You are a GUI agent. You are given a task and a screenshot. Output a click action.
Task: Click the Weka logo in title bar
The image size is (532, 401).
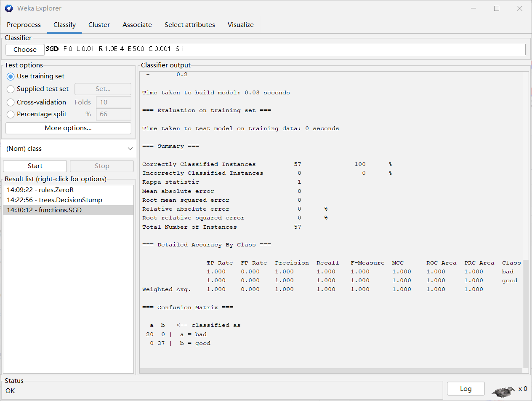click(9, 8)
